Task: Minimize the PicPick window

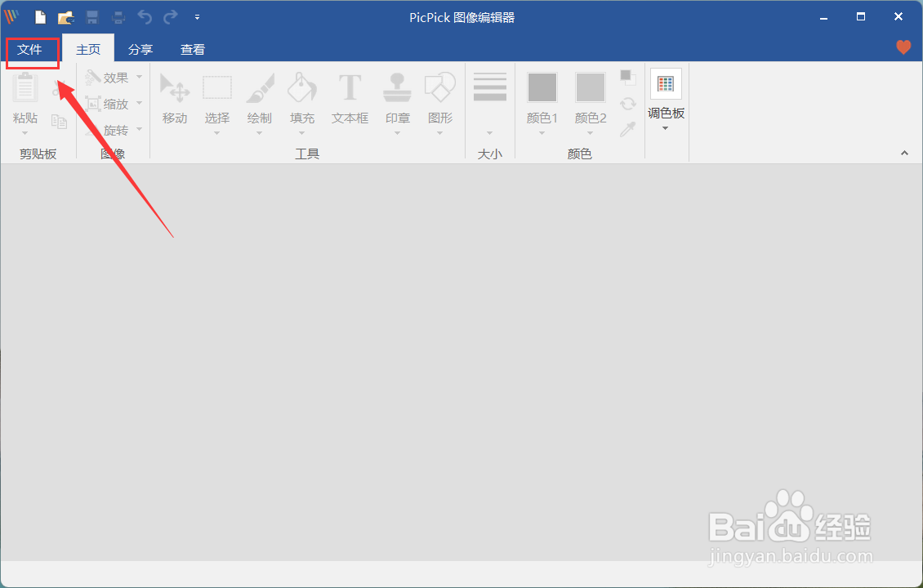Action: click(823, 18)
